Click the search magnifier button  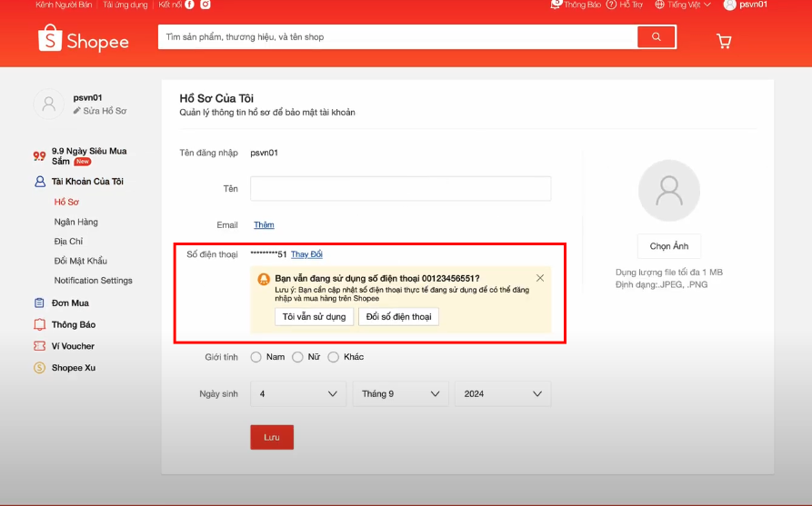pos(657,36)
